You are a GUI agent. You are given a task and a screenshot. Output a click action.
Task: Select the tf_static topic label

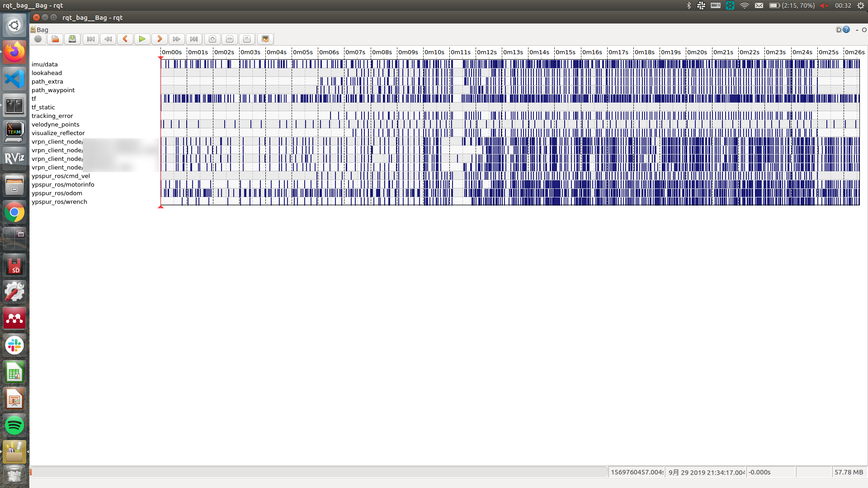point(43,107)
